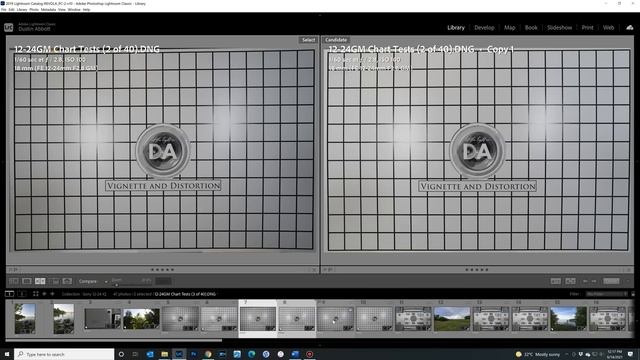Click the second window display icon
This screenshot has width=640, height=360.
pyautogui.click(x=22, y=294)
